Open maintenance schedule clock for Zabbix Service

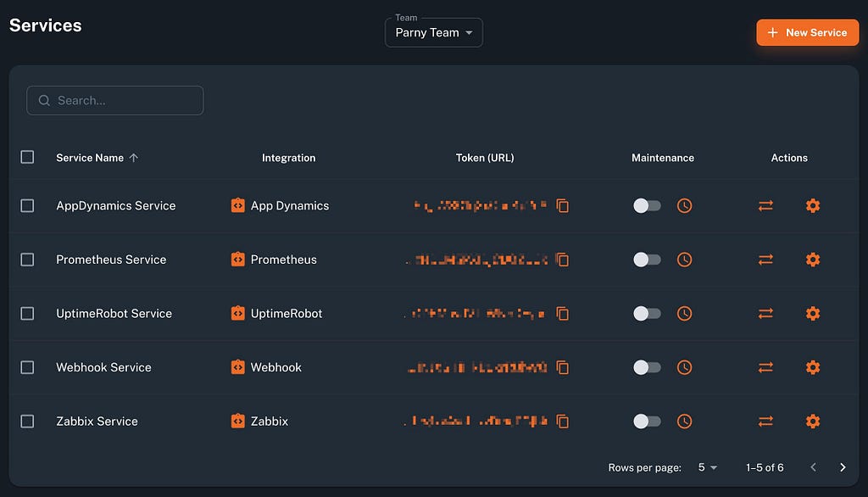(684, 421)
